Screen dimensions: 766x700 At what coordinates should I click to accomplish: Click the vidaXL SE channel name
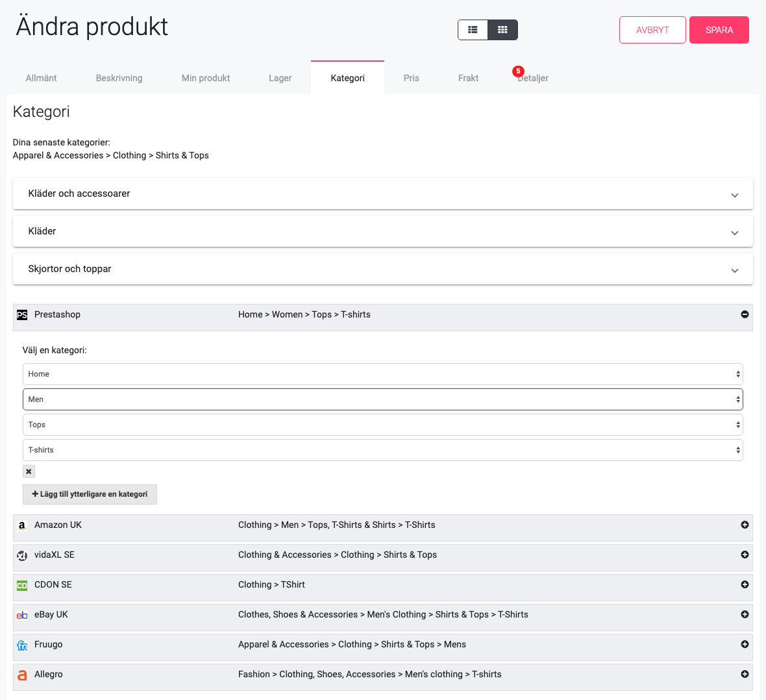coord(55,555)
